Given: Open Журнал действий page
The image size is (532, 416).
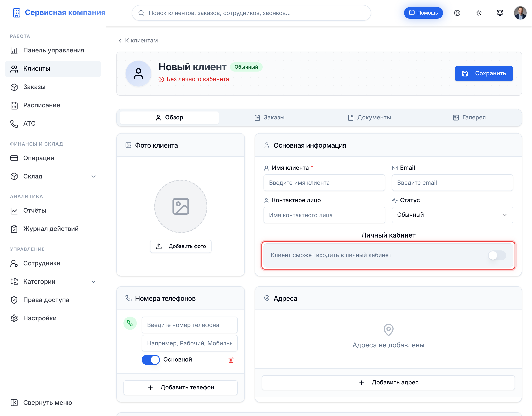Looking at the screenshot, I should (53, 229).
